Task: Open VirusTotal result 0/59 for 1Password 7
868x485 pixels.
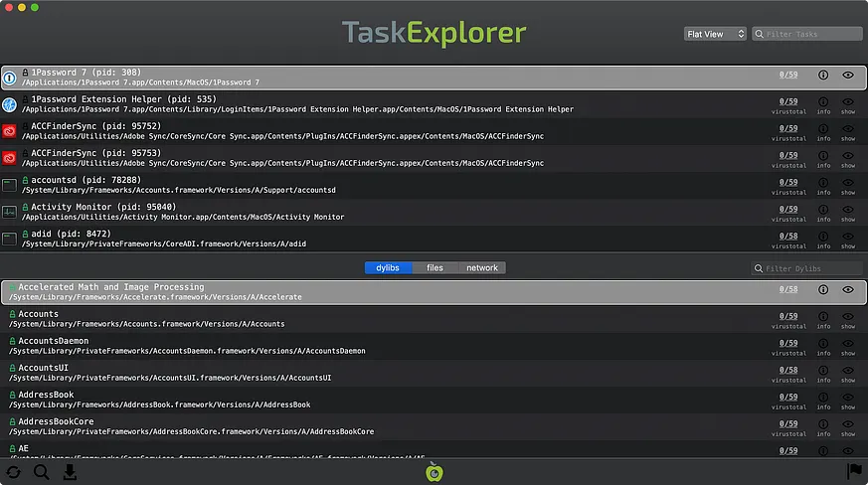Action: pyautogui.click(x=788, y=75)
